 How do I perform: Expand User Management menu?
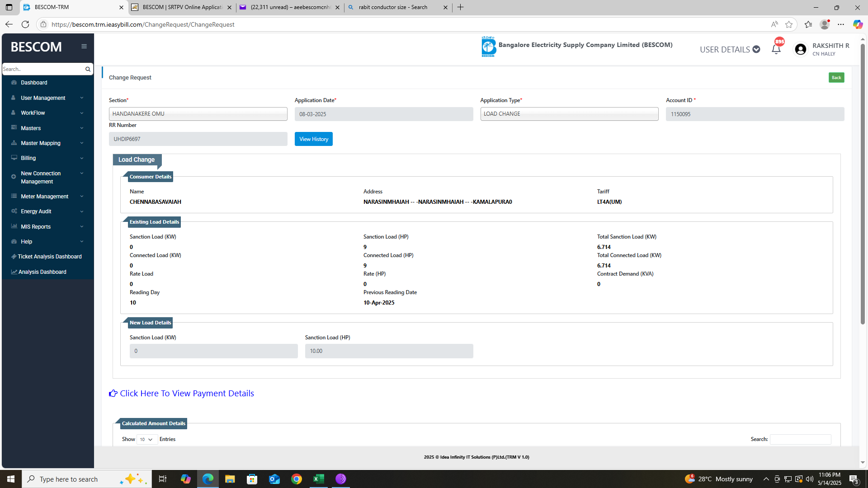coord(47,98)
